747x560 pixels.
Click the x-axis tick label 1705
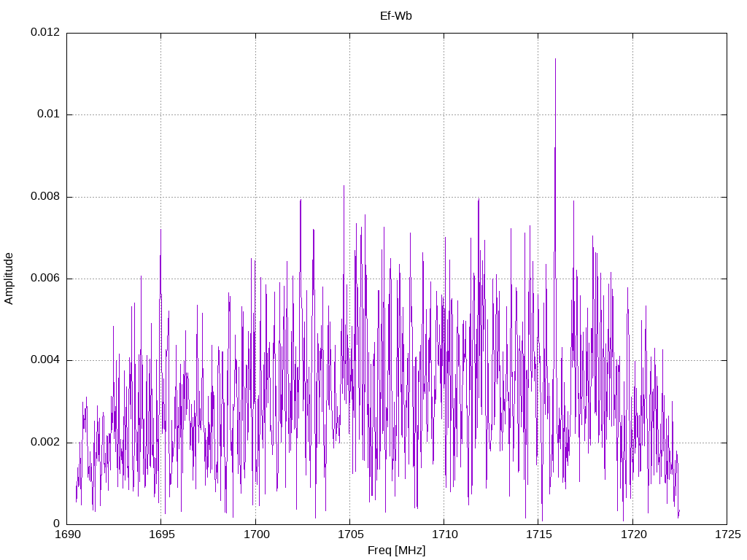point(351,534)
